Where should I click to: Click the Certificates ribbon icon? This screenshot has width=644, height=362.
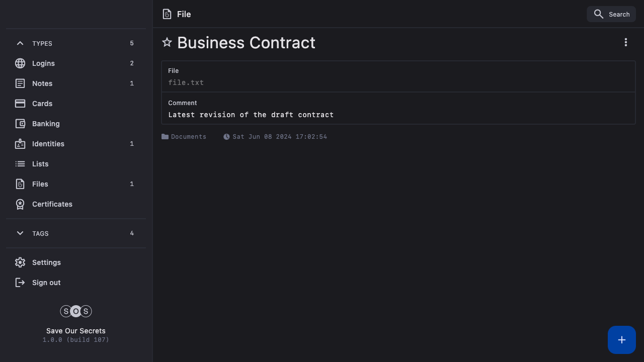coord(20,204)
